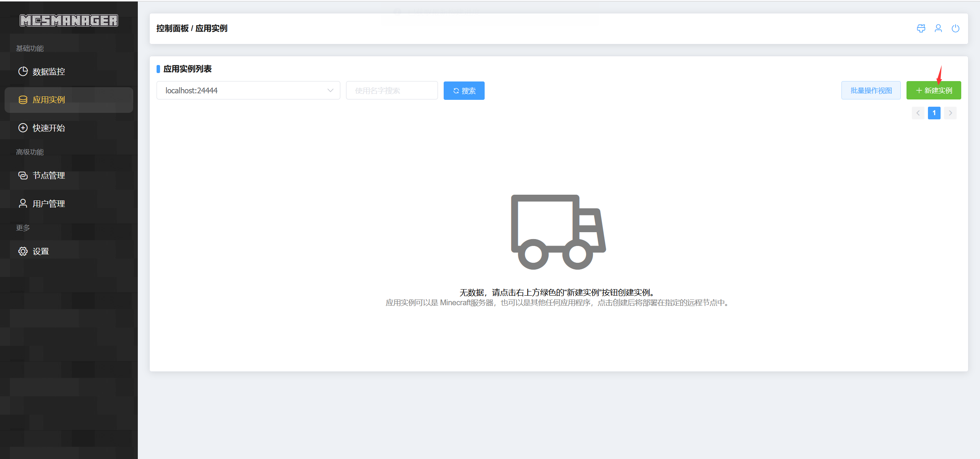Open the node/terminal icon in top bar
Image resolution: width=980 pixels, height=459 pixels.
(x=921, y=28)
